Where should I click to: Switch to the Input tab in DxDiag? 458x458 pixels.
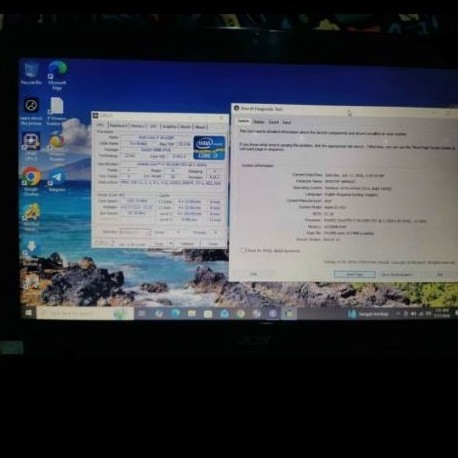(x=287, y=123)
